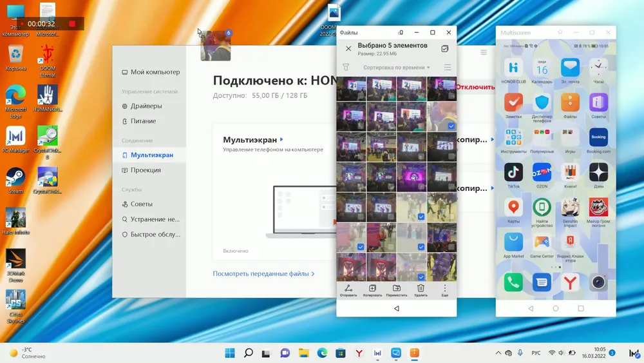644x363 pixels.
Task: Click the filter funnel icon in Файлы
Action: (346, 67)
